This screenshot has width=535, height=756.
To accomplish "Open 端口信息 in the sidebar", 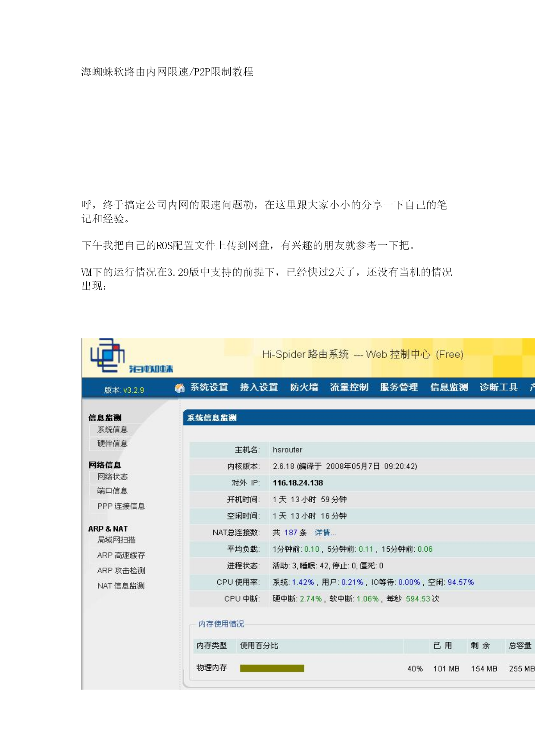I will [x=113, y=491].
